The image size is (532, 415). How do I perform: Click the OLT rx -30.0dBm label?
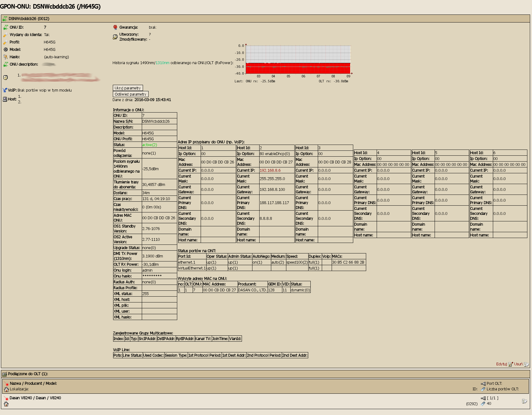tap(334, 81)
